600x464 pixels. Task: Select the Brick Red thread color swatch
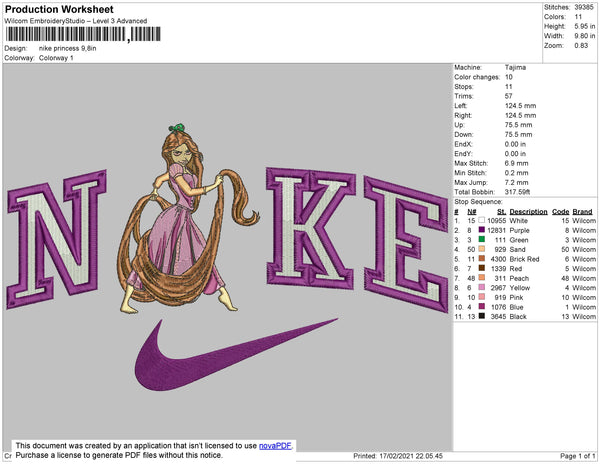pos(481,259)
